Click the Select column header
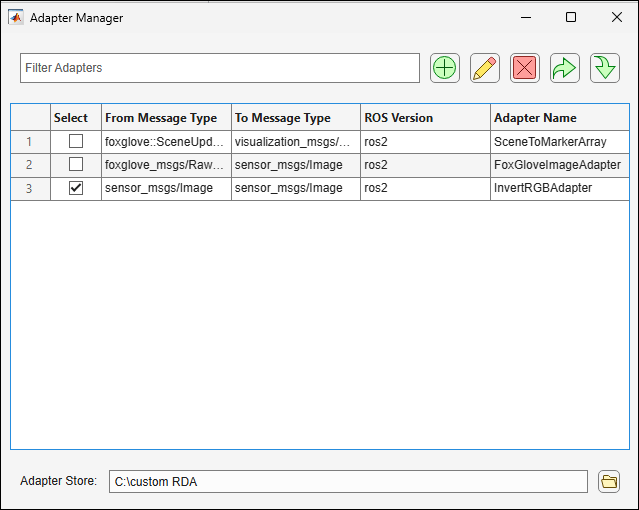 (x=76, y=117)
